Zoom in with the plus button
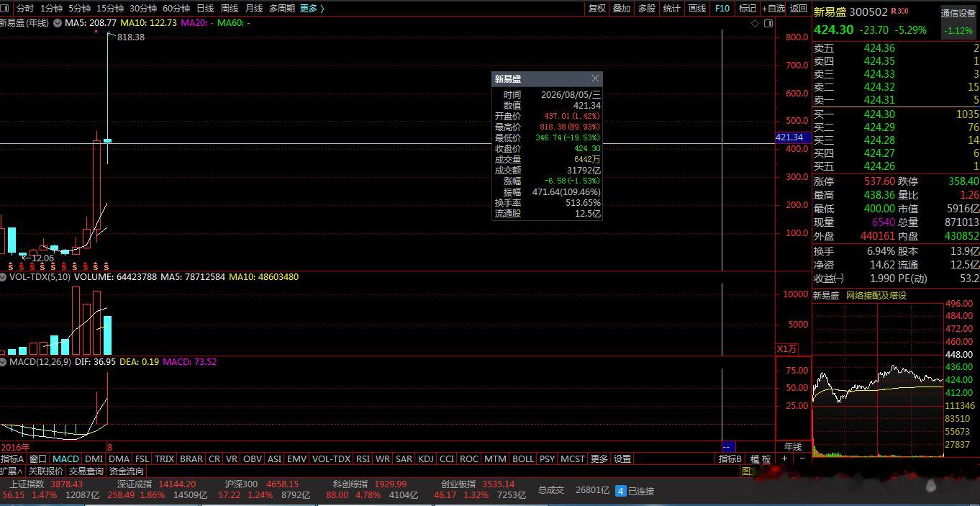This screenshot has height=506, width=980. coord(785,458)
